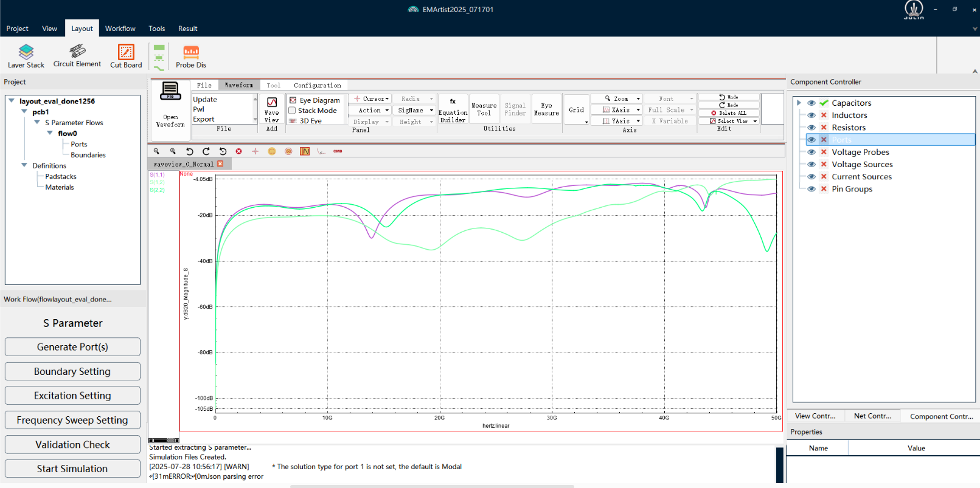Viewport: 980px width, 488px height.
Task: Click the counterclockwise undo arrow in plot toolbar
Action: [x=189, y=151]
